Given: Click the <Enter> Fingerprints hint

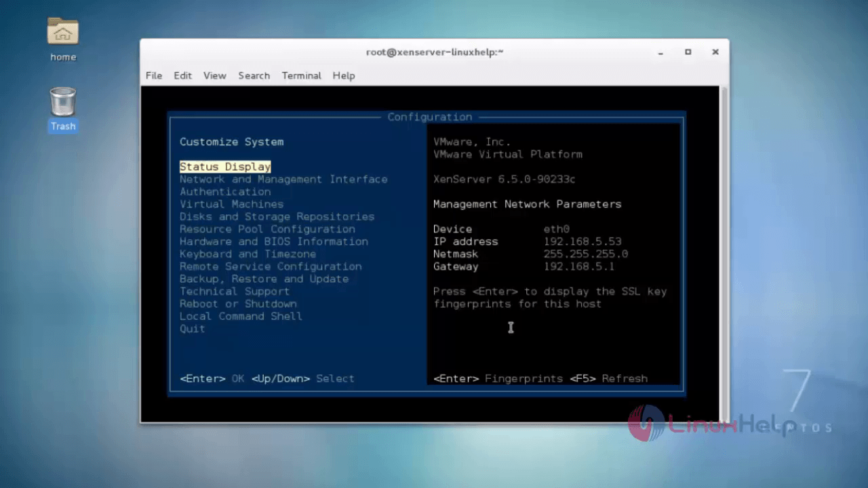Looking at the screenshot, I should coord(498,378).
